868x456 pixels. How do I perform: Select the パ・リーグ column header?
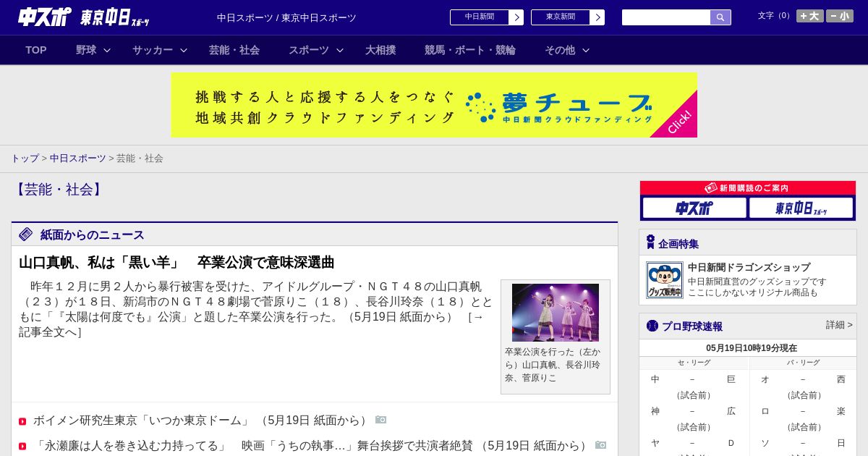coord(803,363)
